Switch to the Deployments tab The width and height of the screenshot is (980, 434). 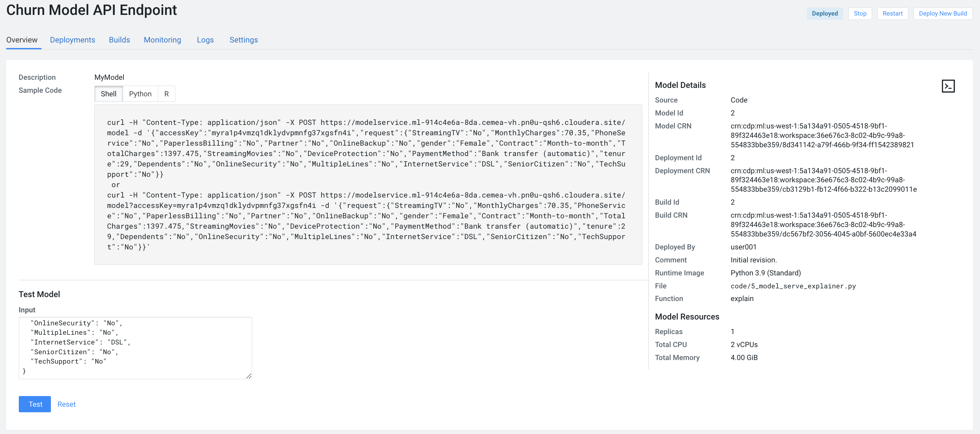(72, 40)
